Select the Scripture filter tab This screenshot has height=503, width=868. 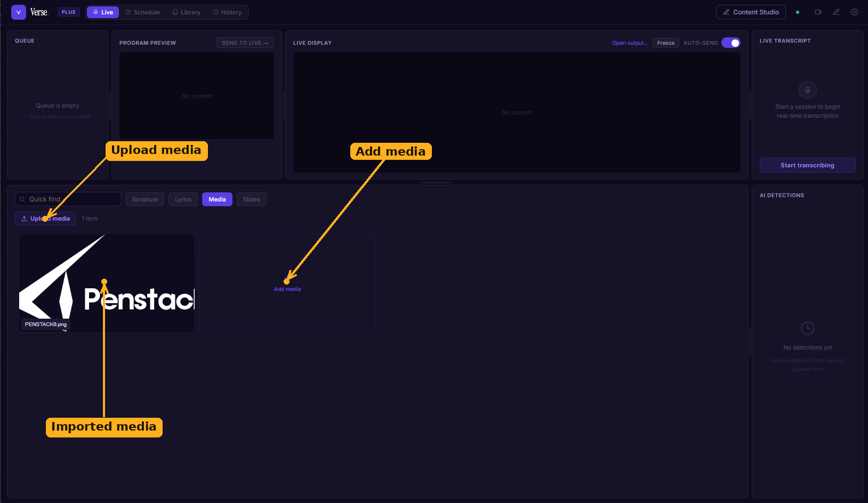coord(145,199)
